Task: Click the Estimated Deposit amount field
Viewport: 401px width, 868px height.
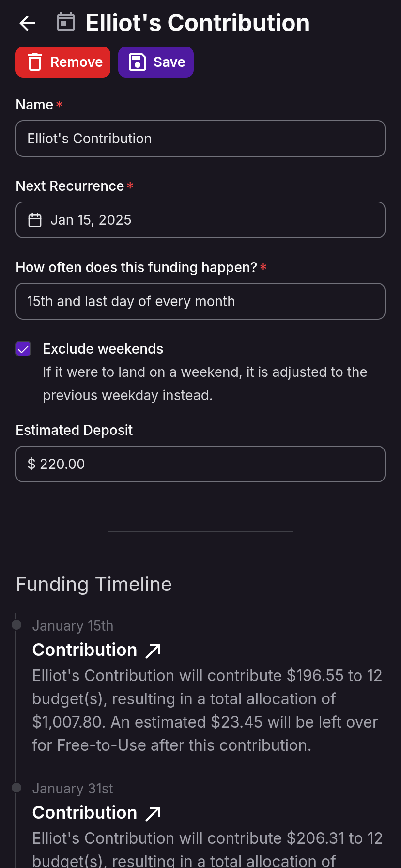Action: pyautogui.click(x=200, y=464)
